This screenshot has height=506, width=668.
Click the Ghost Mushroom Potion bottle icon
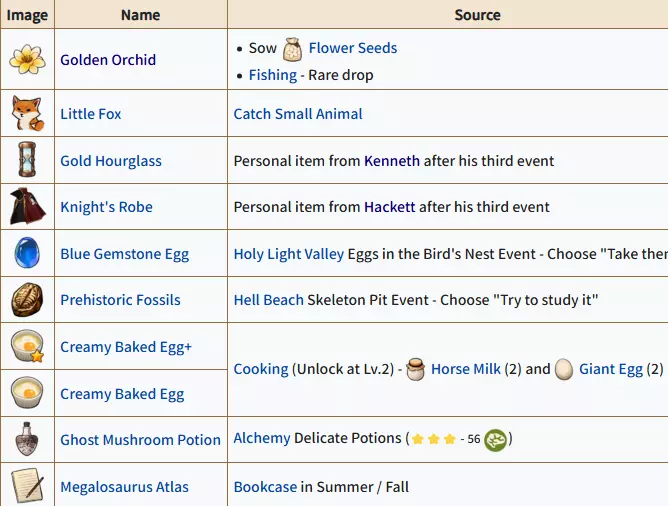(x=27, y=440)
